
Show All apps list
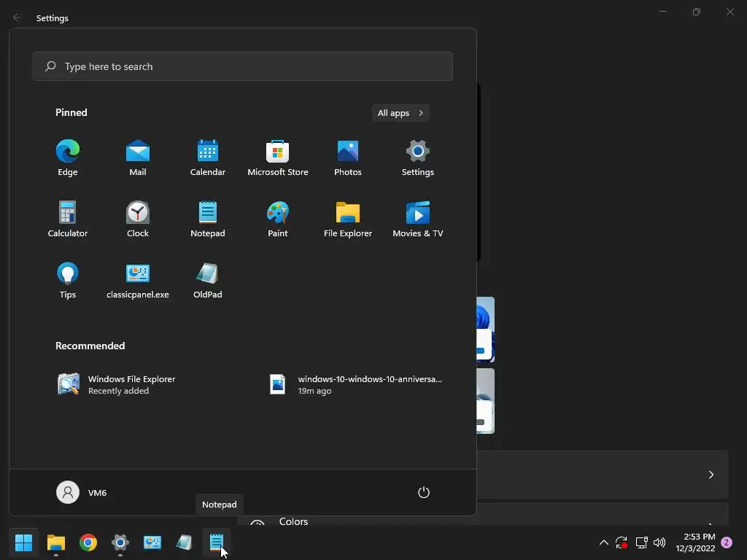pyautogui.click(x=400, y=113)
